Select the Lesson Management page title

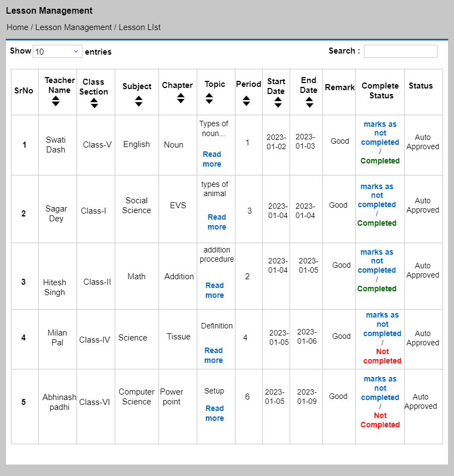[49, 10]
